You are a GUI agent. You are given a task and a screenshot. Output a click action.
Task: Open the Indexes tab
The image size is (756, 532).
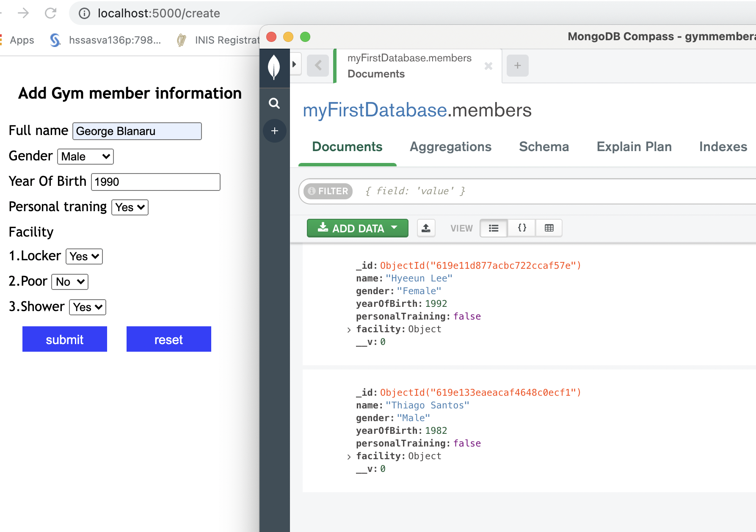pyautogui.click(x=723, y=147)
